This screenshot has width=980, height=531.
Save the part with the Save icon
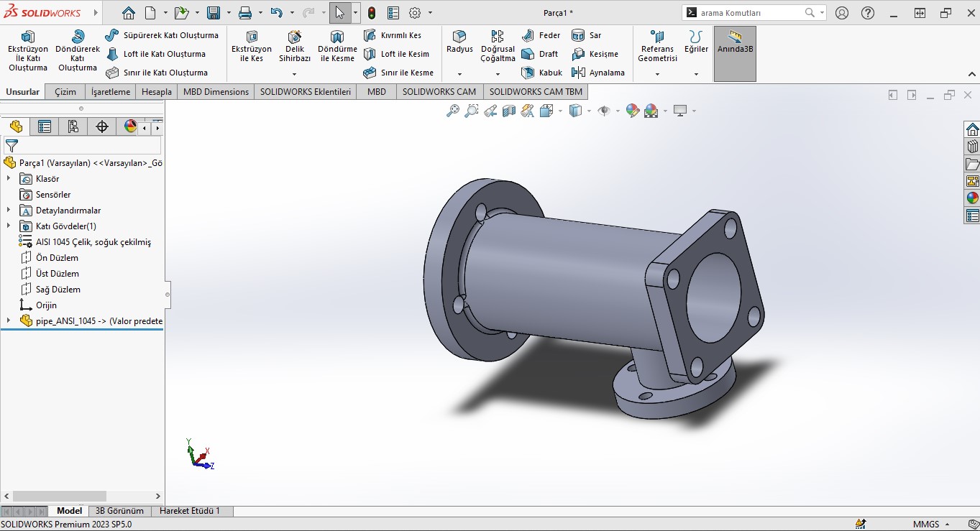click(x=214, y=13)
